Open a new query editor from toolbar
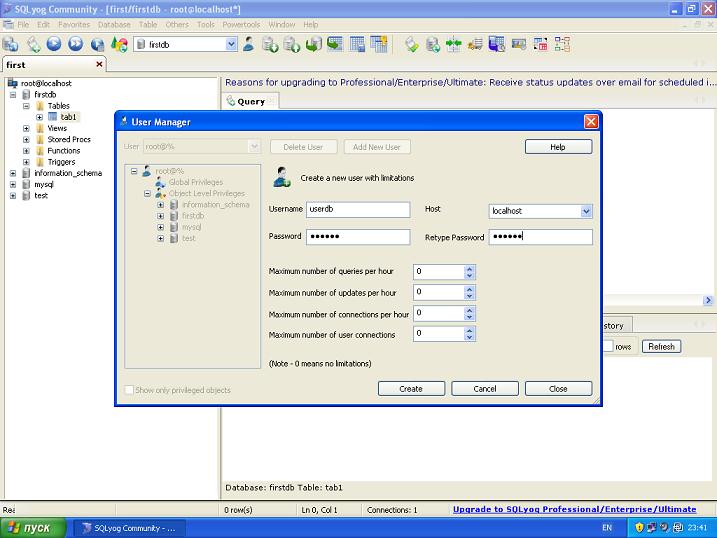 click(33, 44)
